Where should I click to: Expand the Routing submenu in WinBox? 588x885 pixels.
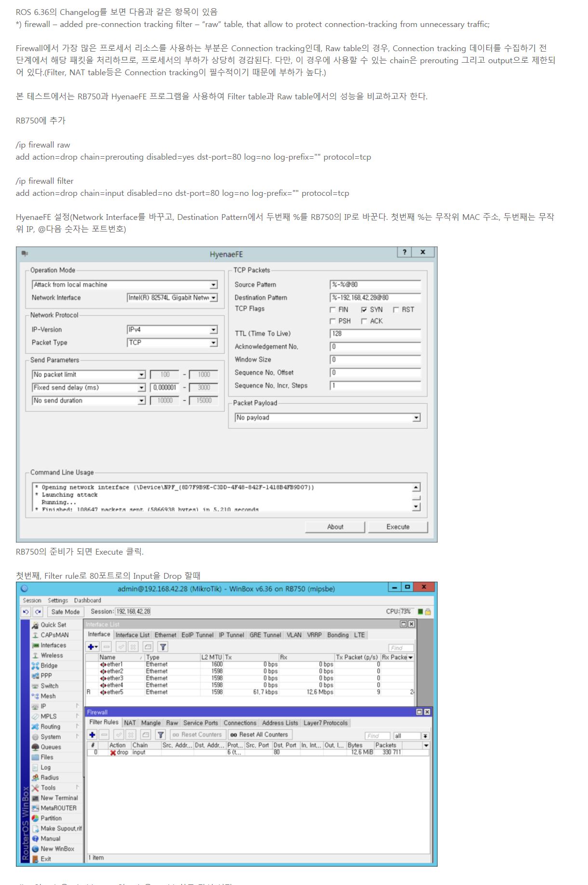57,726
